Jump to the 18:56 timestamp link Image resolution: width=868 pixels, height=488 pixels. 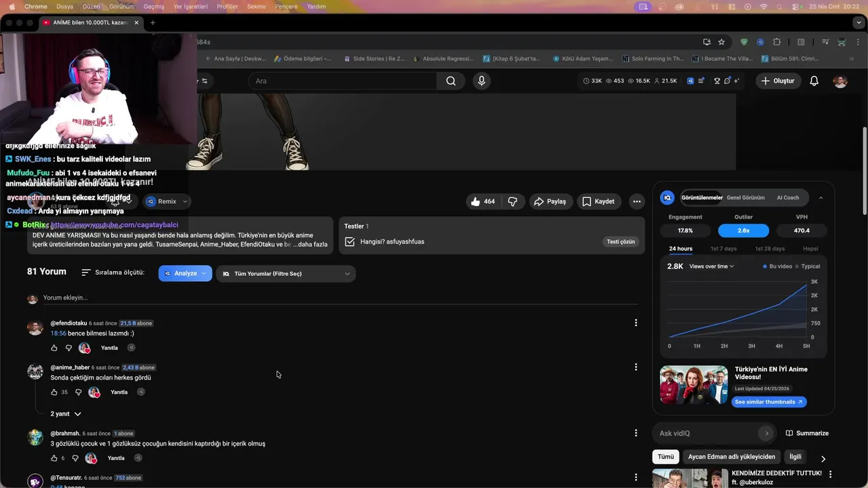pos(58,333)
